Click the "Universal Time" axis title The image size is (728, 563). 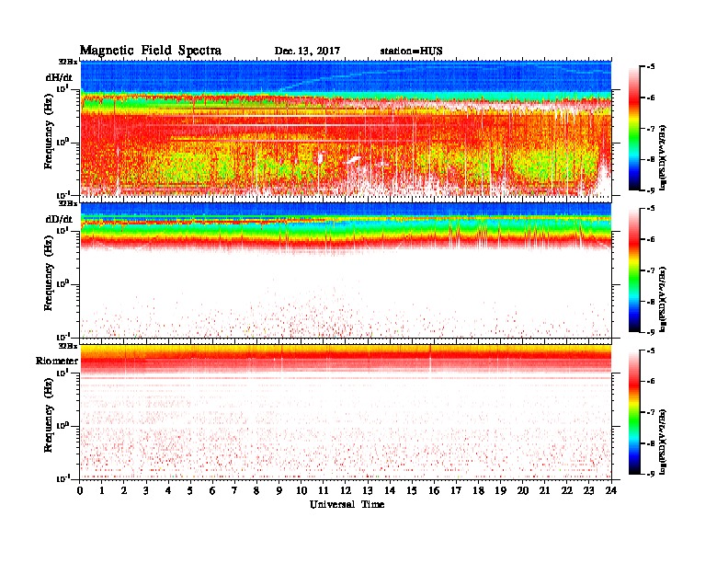coord(347,504)
